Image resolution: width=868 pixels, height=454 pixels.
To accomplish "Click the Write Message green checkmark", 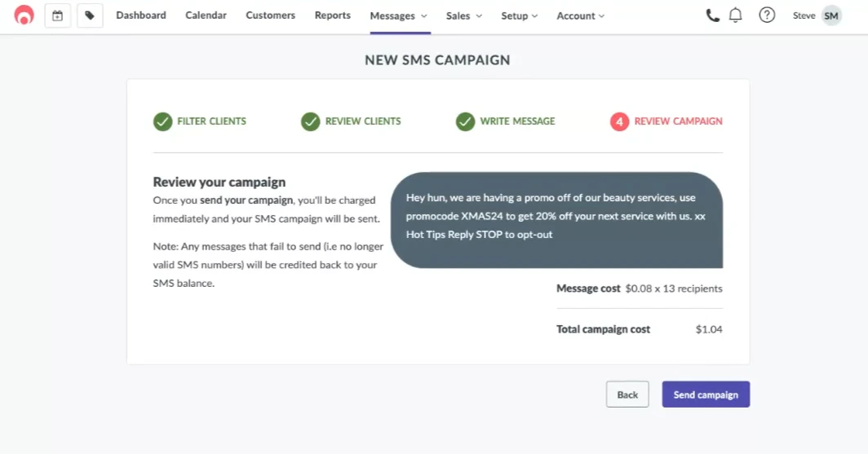I will tap(465, 121).
